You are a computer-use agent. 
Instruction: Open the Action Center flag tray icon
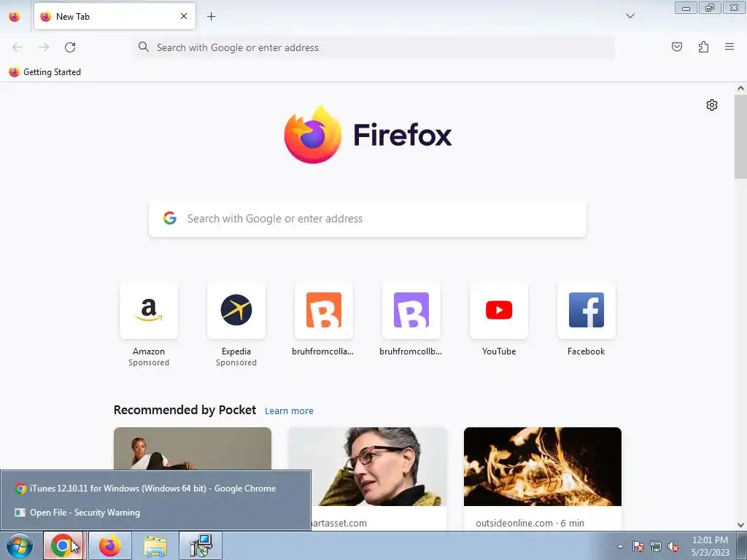pos(638,546)
